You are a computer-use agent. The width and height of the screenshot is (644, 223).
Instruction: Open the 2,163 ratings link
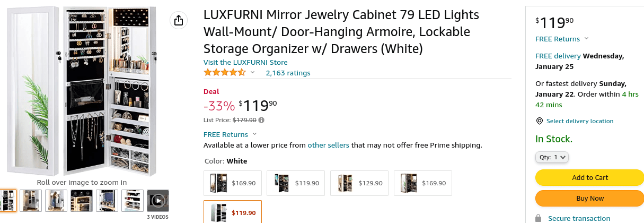(288, 73)
